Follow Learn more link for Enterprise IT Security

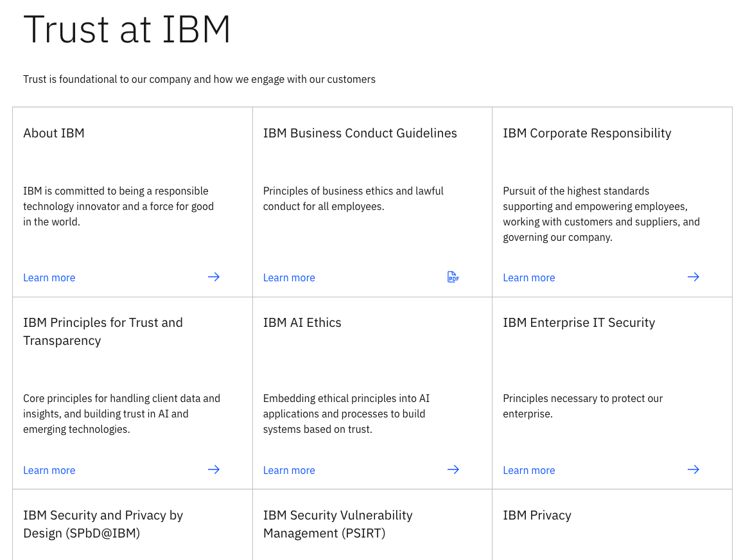[x=528, y=471]
